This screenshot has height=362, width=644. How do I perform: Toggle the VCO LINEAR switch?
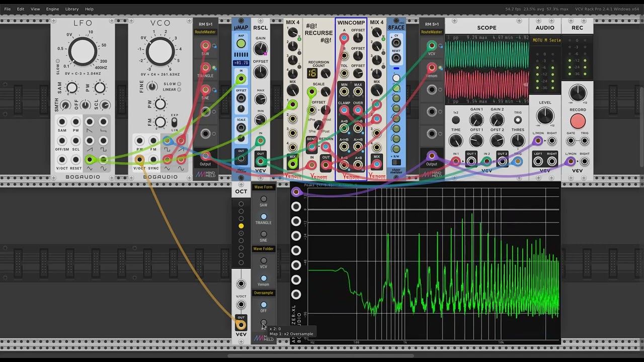click(179, 89)
